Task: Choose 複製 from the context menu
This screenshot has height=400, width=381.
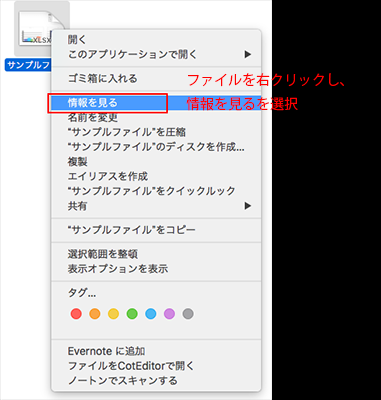Action: pos(156,162)
